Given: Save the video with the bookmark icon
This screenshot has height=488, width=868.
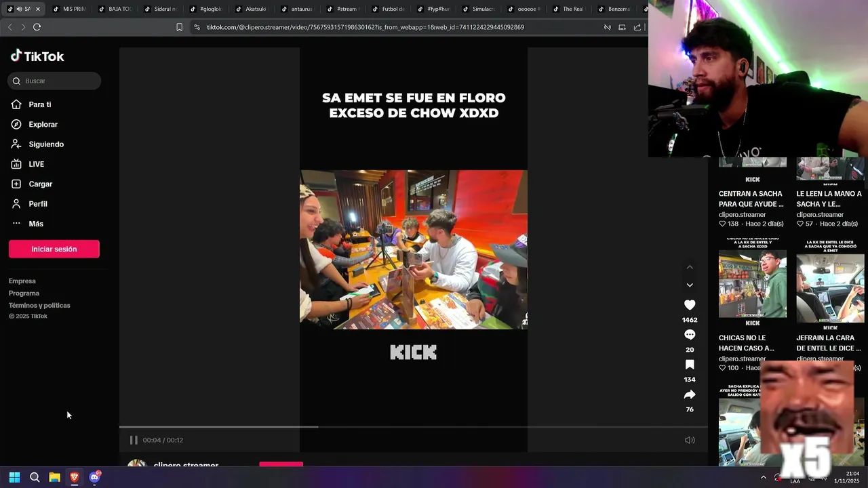Looking at the screenshot, I should (x=690, y=365).
